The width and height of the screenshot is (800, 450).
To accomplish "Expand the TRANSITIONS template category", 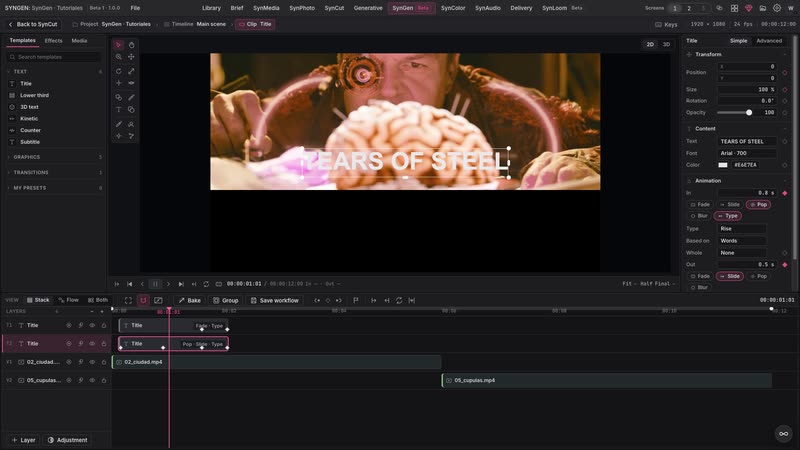I will pos(55,172).
